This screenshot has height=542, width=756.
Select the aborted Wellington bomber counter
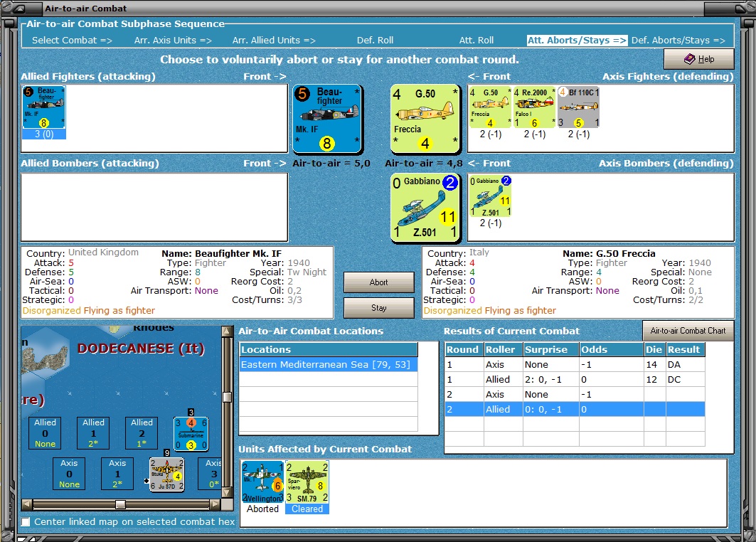coord(262,482)
